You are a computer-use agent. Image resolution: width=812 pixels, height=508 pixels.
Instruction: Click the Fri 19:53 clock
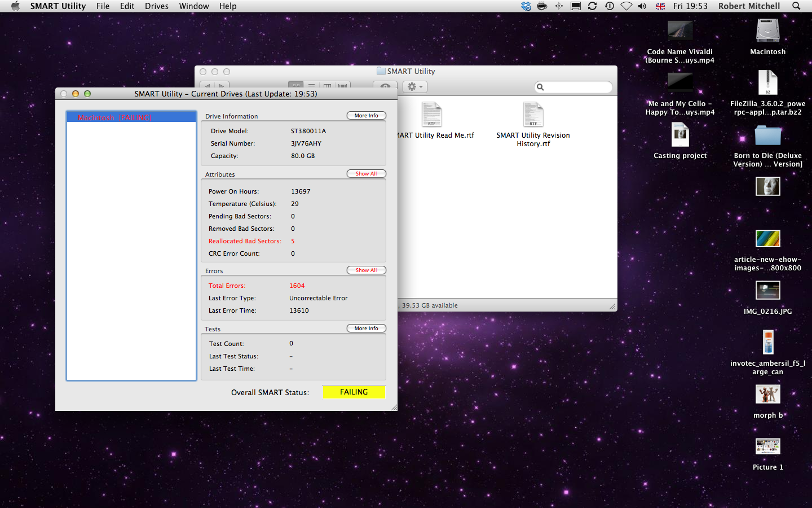coord(690,6)
